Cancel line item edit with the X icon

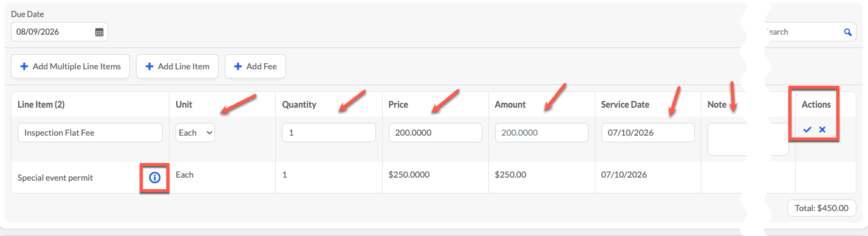822,130
